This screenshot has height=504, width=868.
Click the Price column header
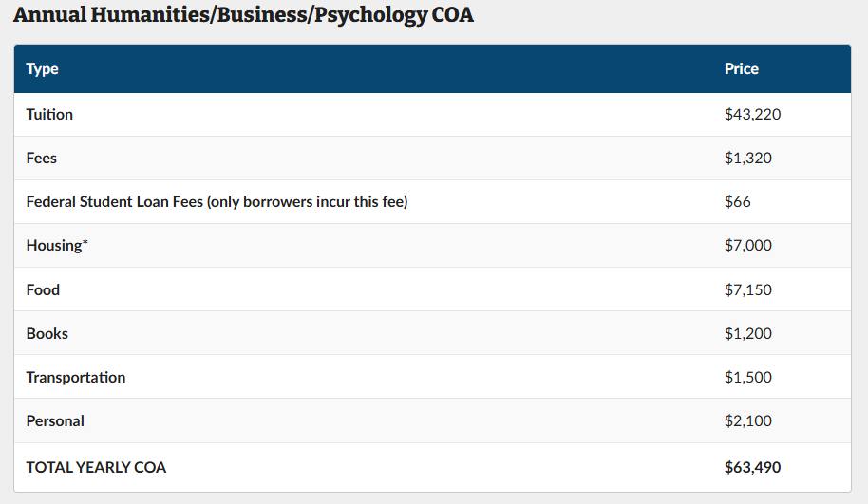coord(742,68)
